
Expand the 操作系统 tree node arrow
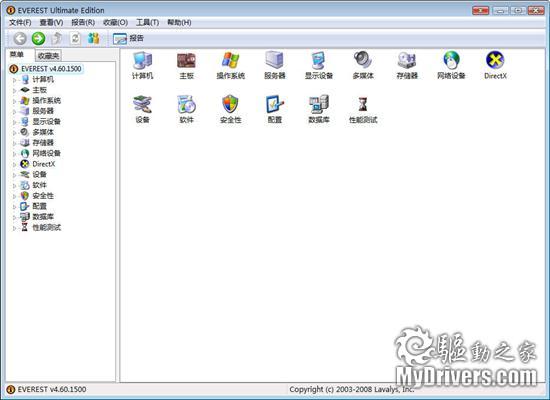[14, 101]
